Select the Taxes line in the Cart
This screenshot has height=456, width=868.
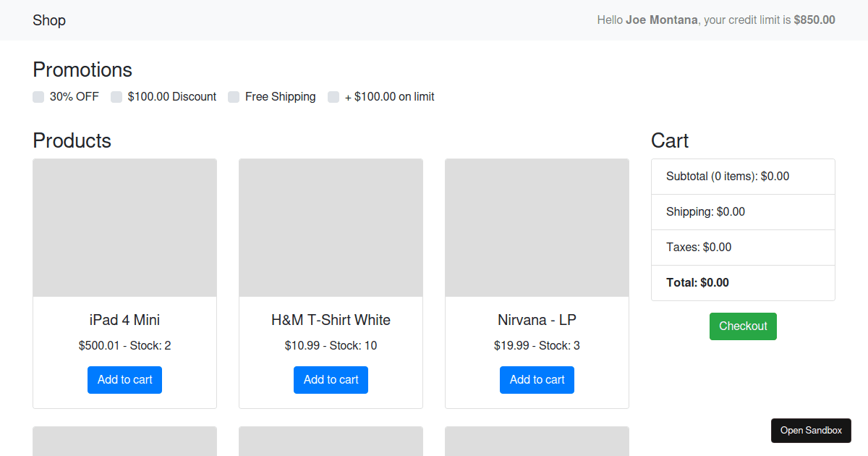pyautogui.click(x=699, y=247)
